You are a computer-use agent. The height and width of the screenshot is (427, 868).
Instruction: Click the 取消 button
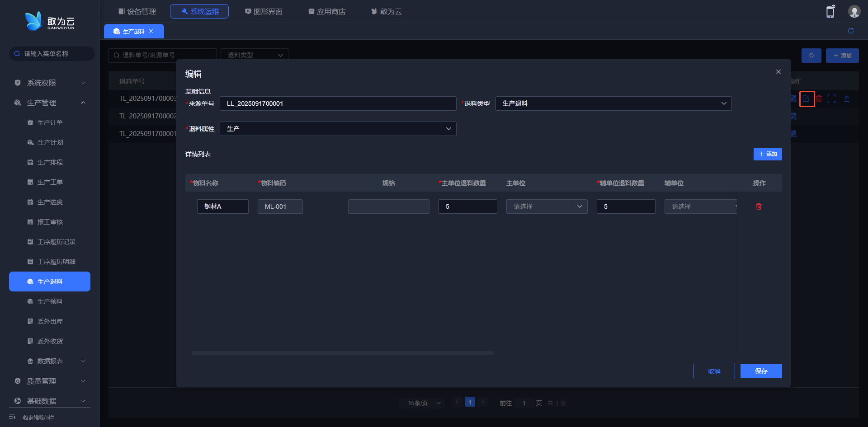tap(714, 371)
